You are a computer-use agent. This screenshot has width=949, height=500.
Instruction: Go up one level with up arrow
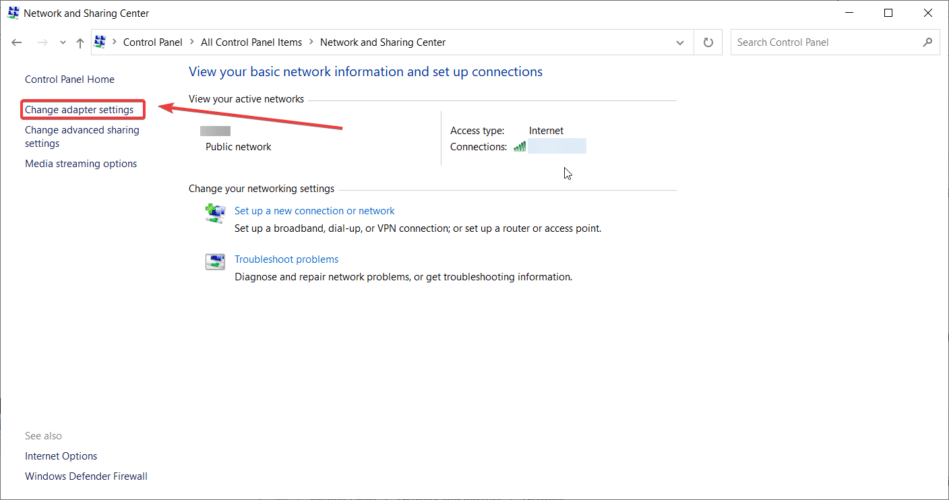tap(80, 42)
